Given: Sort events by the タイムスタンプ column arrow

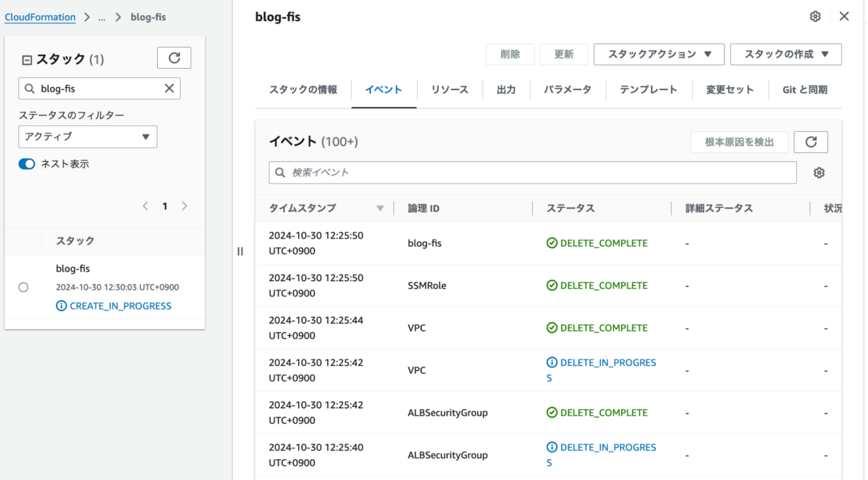Looking at the screenshot, I should pyautogui.click(x=380, y=208).
